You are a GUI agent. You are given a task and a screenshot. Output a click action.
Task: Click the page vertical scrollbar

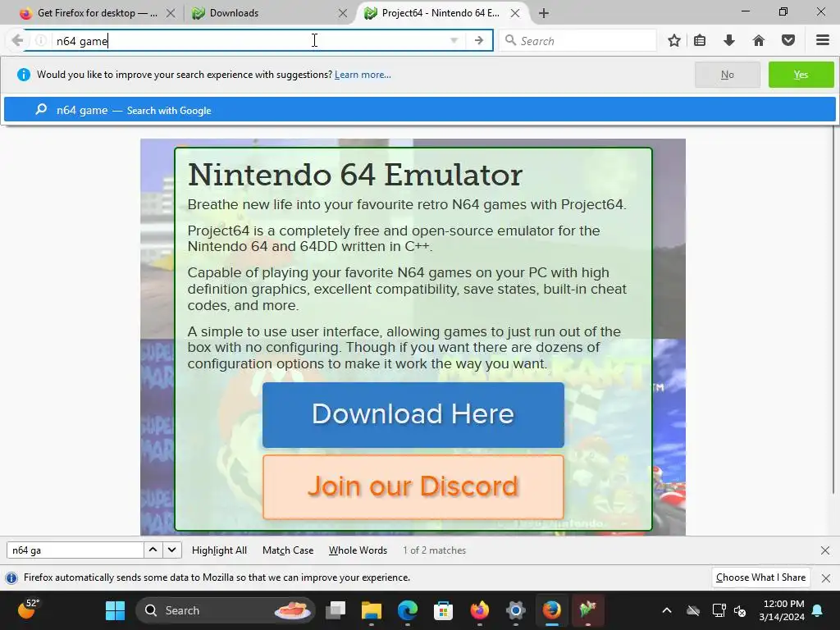click(x=834, y=311)
